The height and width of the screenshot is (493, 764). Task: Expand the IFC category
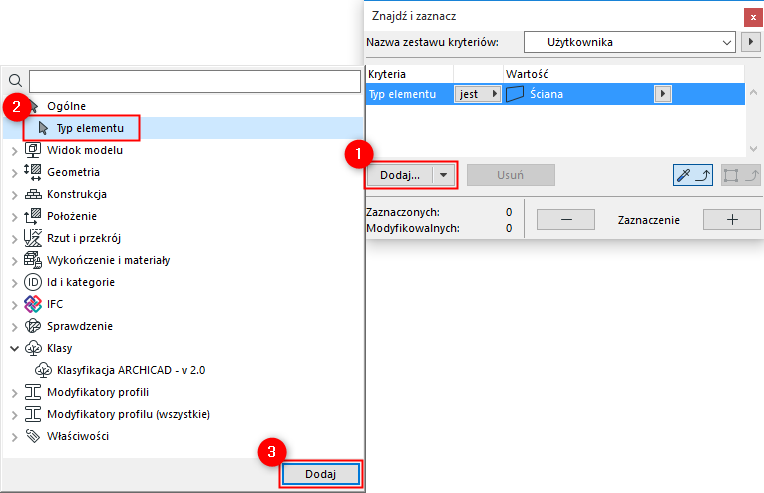point(15,305)
